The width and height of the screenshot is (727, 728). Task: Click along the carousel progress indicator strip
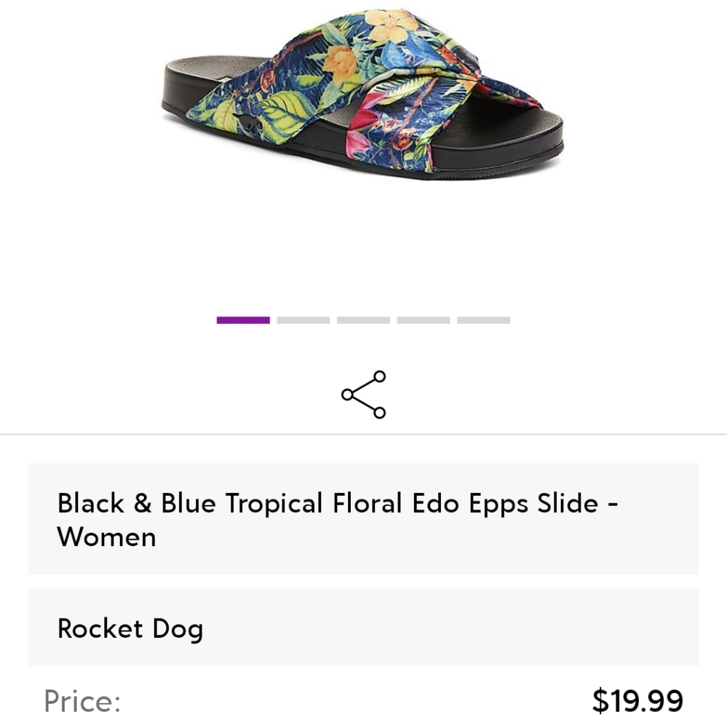pos(363,320)
